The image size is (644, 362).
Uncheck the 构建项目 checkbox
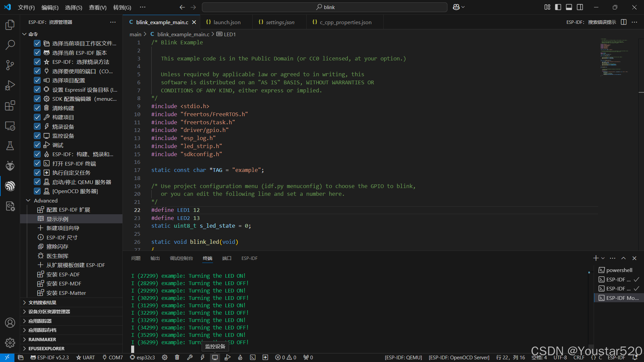(x=37, y=117)
